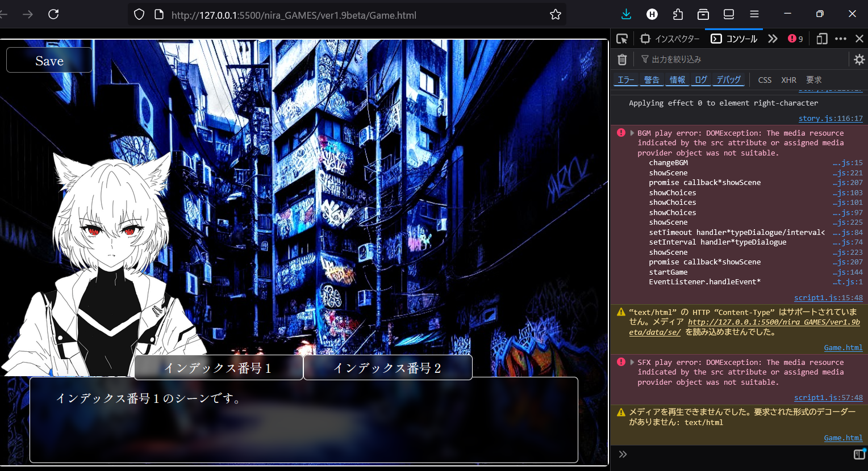Screen dimensions: 868x471
Task: Expand the BGM play error details
Action: pos(632,133)
